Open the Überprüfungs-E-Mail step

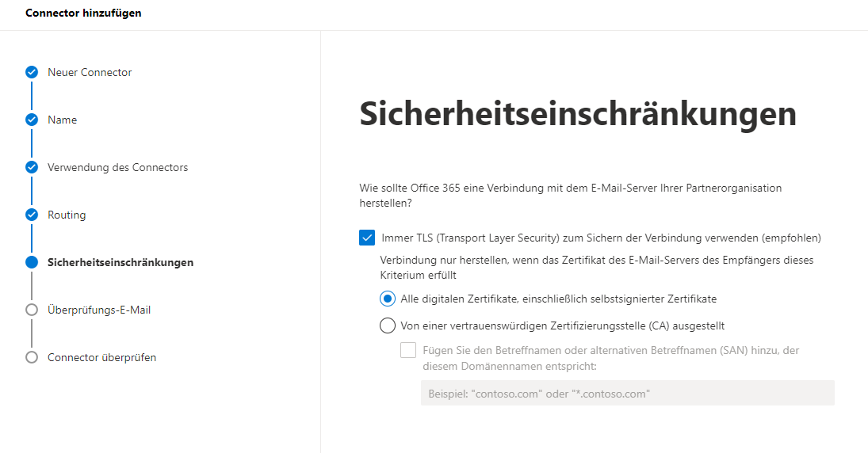[x=99, y=310]
